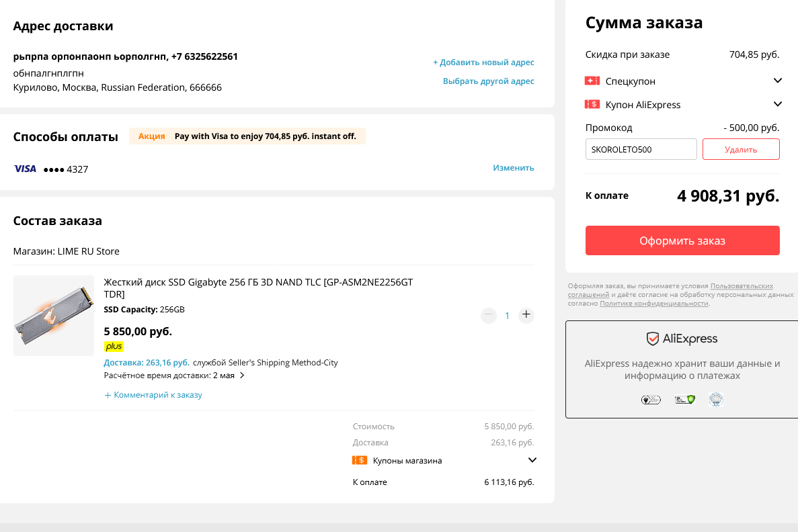The image size is (798, 532).
Task: Click the round blue seal badge
Action: click(x=716, y=400)
